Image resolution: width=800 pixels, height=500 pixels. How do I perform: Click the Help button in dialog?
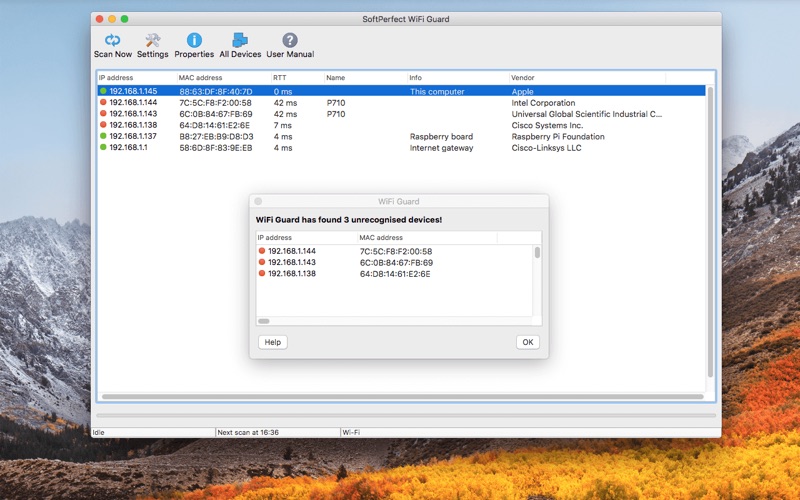tap(272, 342)
